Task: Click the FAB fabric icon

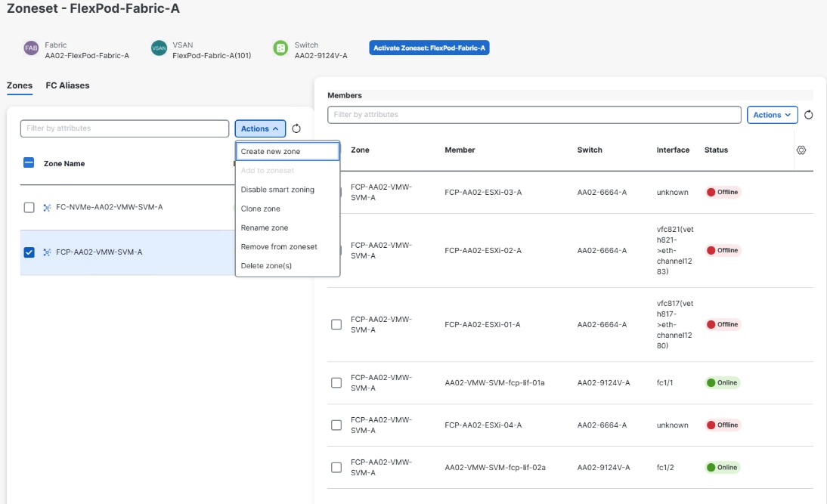Action: (x=31, y=48)
